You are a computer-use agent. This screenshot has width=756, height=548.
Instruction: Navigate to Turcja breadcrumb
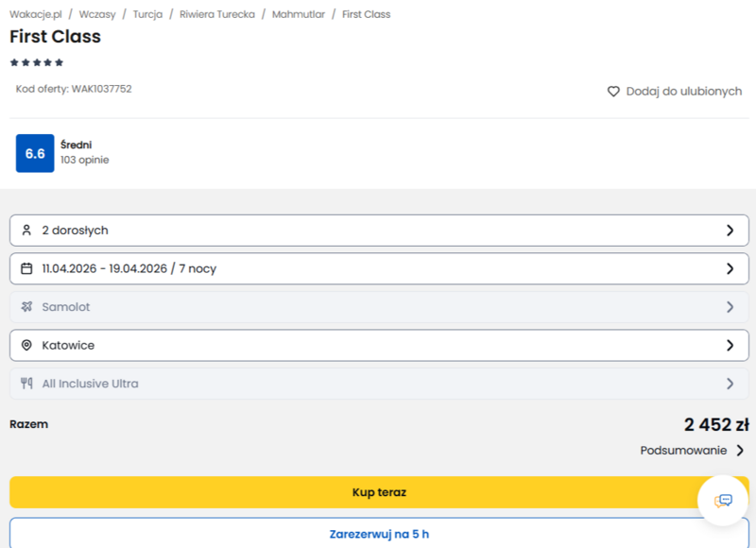coord(147,14)
